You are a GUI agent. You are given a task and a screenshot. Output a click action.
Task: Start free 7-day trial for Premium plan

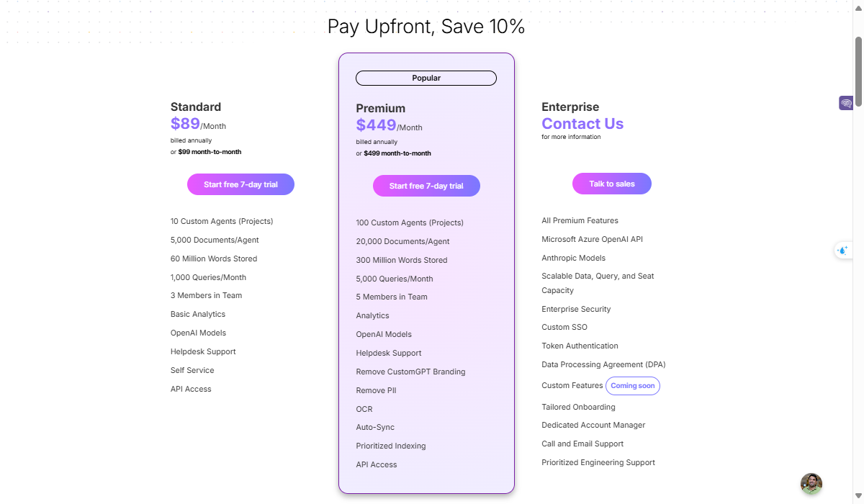point(426,186)
